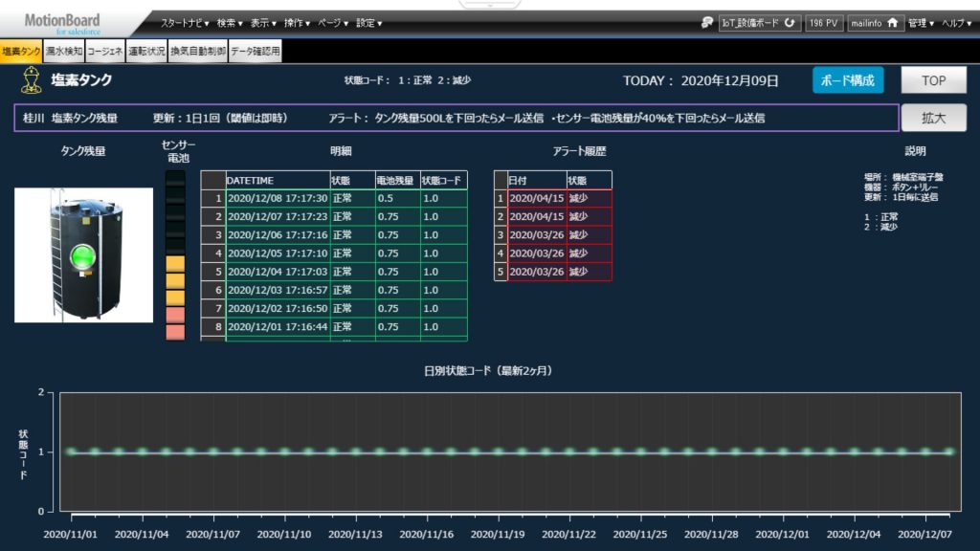
Task: Switch to the 漏水検知 tab
Action: (64, 52)
